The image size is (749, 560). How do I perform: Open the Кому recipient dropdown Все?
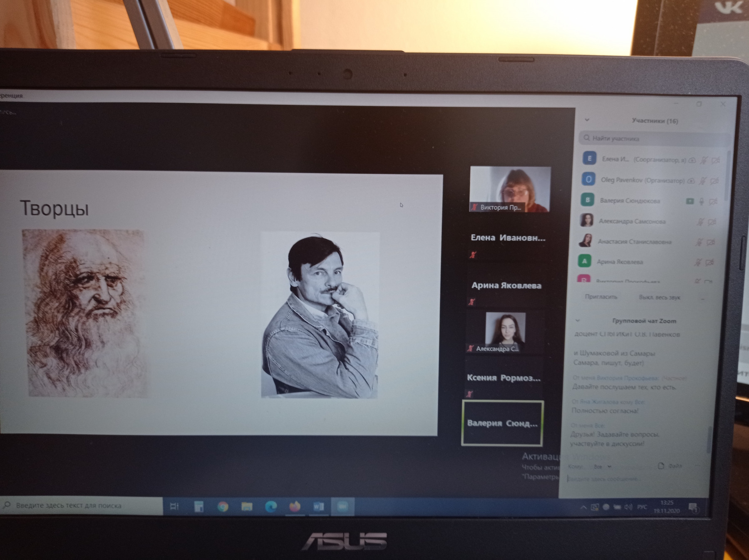point(602,467)
